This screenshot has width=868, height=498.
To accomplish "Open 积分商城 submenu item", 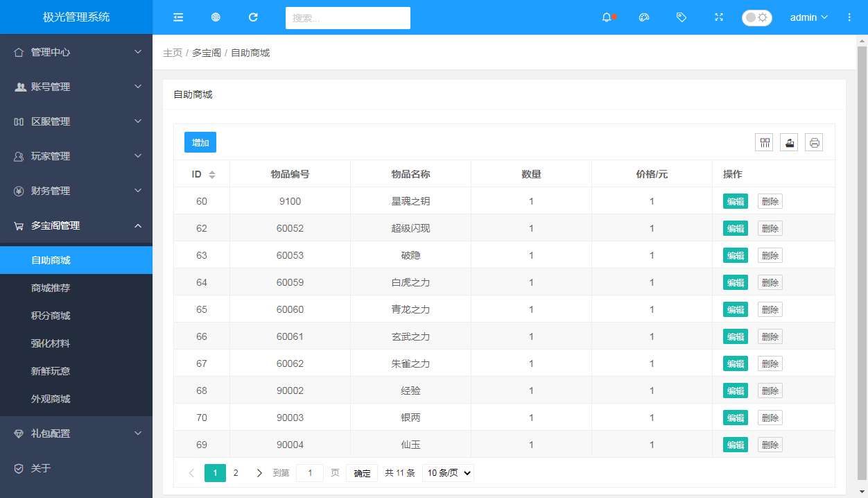I will click(76, 316).
